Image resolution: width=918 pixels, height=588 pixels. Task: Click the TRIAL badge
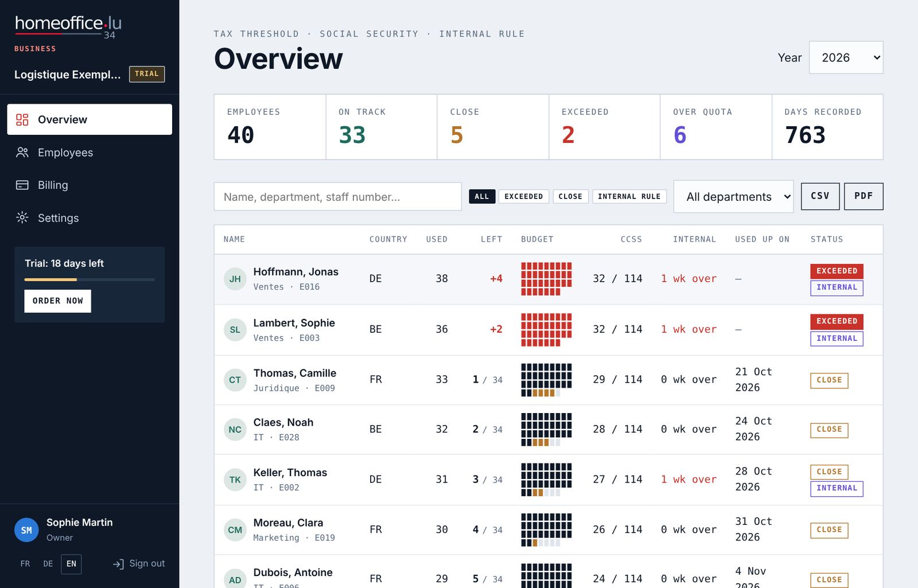click(x=147, y=74)
